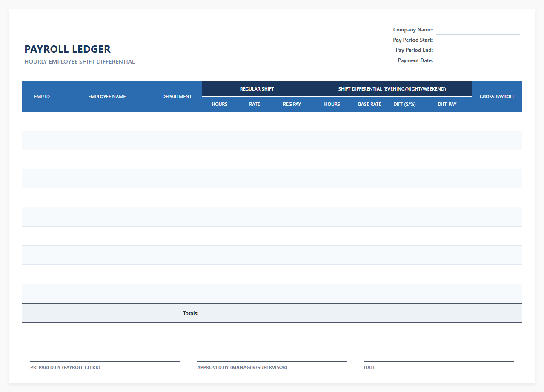Click the Shift Differential (Evening/Night/Weekend) header
544x392 pixels.
click(392, 89)
